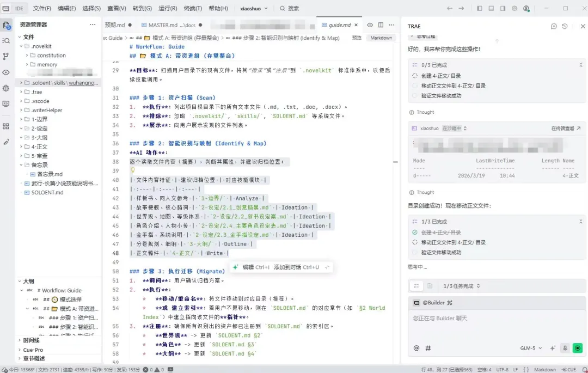Click the go back arrow in title bar
This screenshot has height=373, width=588.
(449, 8)
